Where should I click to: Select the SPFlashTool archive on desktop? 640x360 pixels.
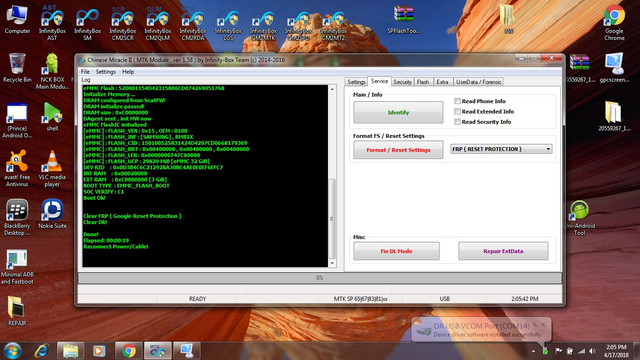(x=404, y=19)
